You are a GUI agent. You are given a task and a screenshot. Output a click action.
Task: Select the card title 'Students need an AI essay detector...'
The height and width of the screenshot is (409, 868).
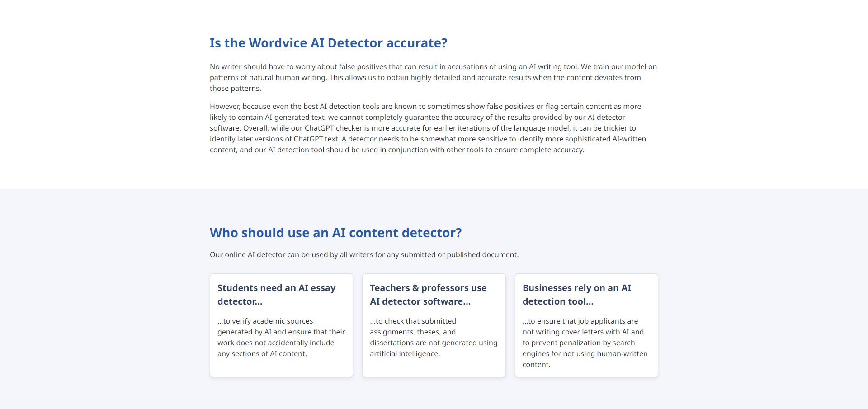point(277,295)
